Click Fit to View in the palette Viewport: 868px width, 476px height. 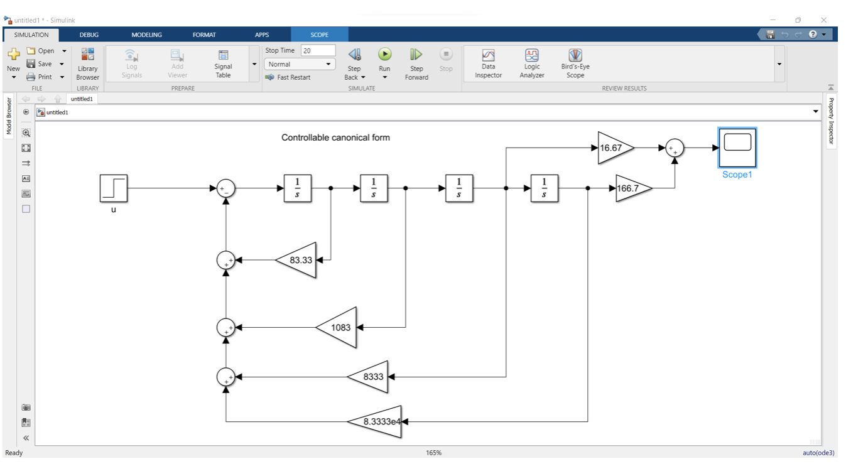click(26, 148)
